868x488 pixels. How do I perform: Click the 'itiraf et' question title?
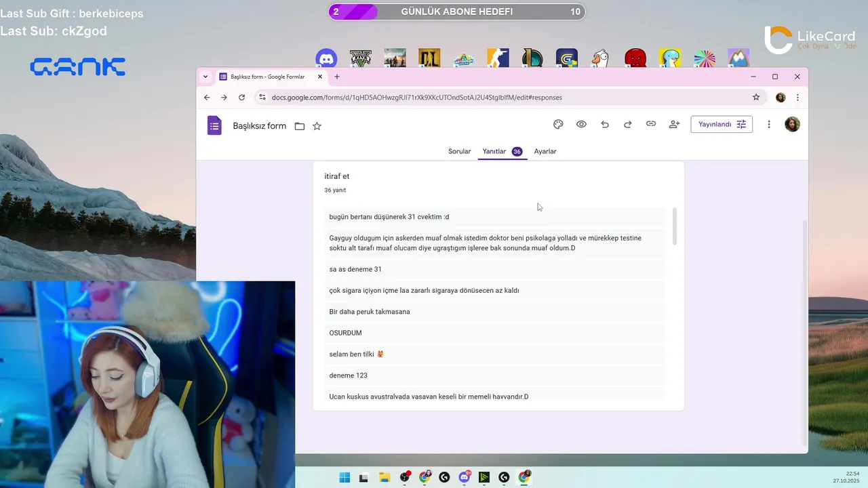coord(337,176)
